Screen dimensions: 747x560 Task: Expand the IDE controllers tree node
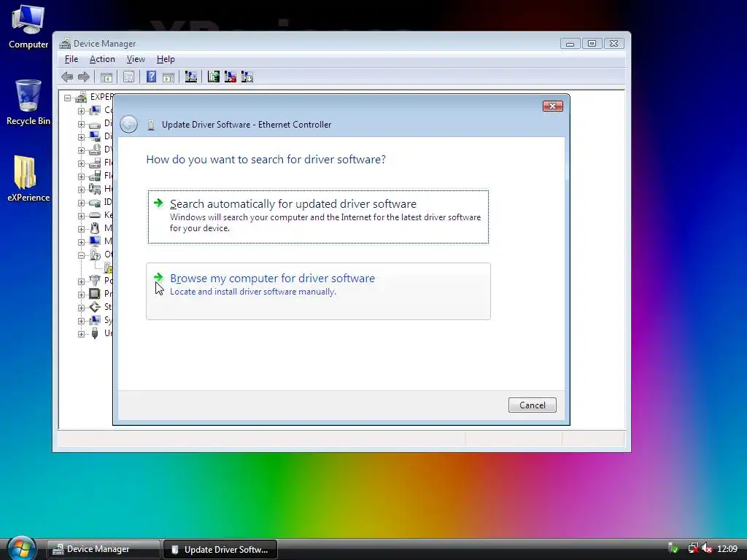coord(81,203)
